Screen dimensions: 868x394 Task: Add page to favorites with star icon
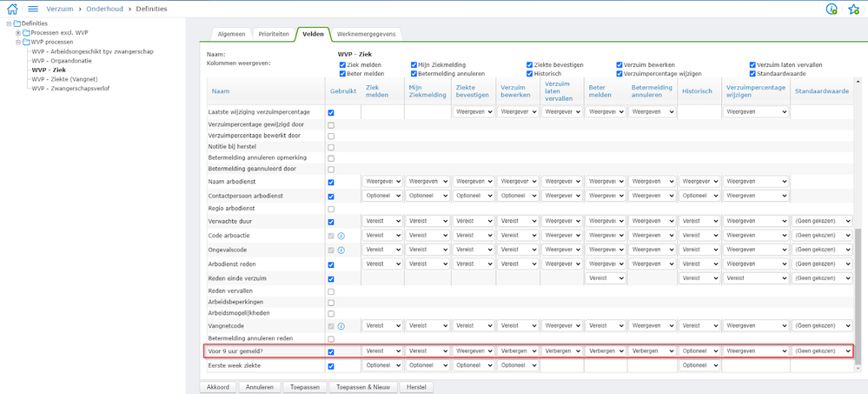tap(853, 9)
